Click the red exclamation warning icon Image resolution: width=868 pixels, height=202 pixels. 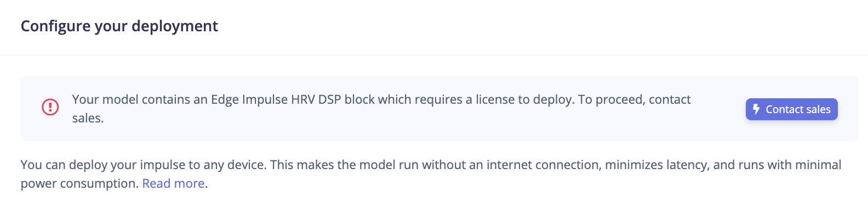50,106
